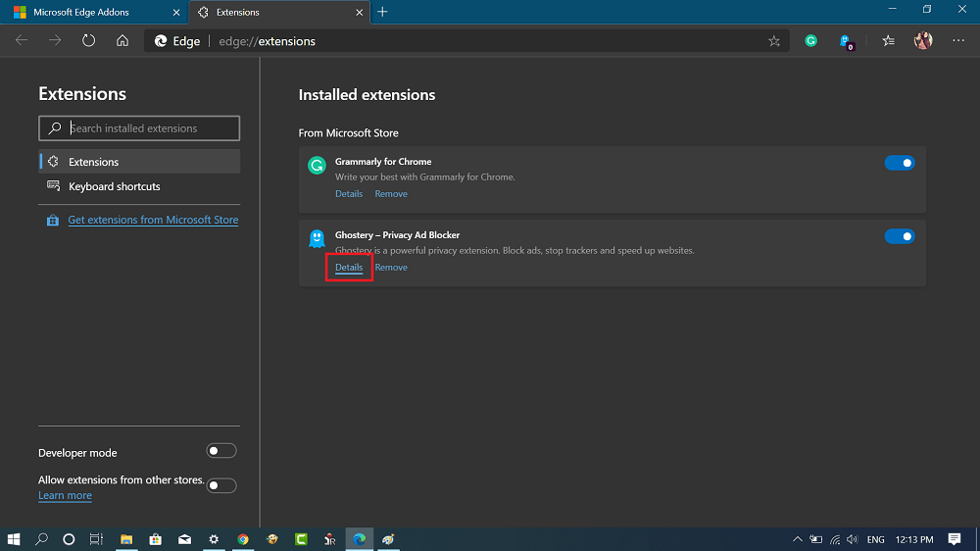Open Google Chrome from taskbar
Screen dimensions: 980x551
(x=243, y=539)
